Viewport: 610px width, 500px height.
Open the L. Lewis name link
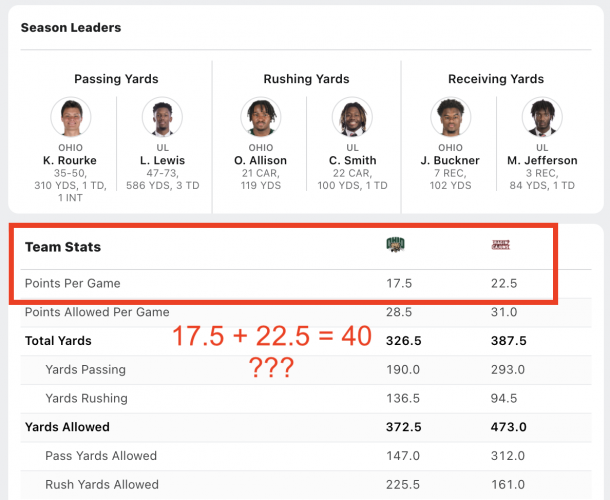click(x=163, y=160)
